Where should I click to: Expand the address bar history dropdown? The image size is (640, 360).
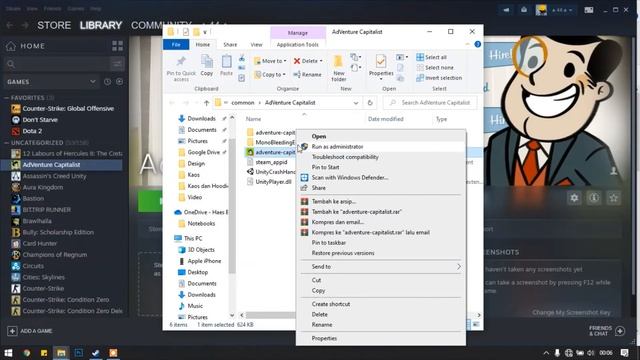pyautogui.click(x=356, y=103)
